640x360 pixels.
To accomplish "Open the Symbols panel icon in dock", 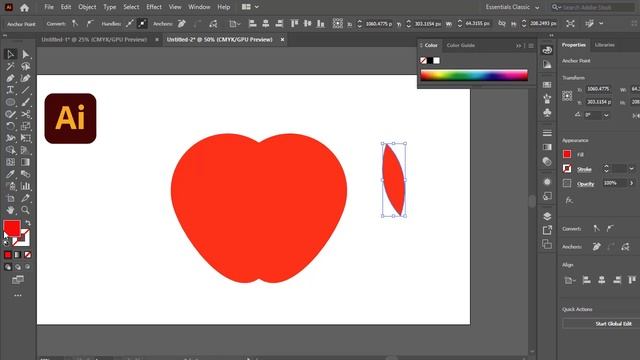I will (x=547, y=113).
